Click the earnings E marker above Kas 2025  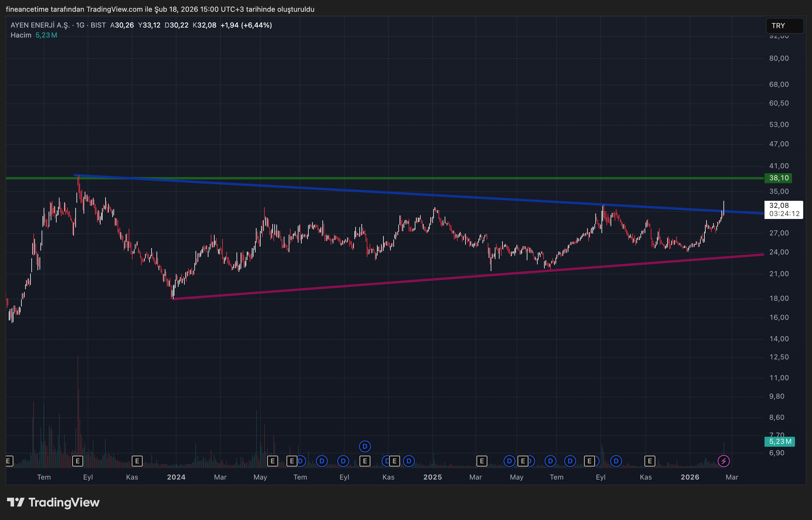(x=650, y=461)
